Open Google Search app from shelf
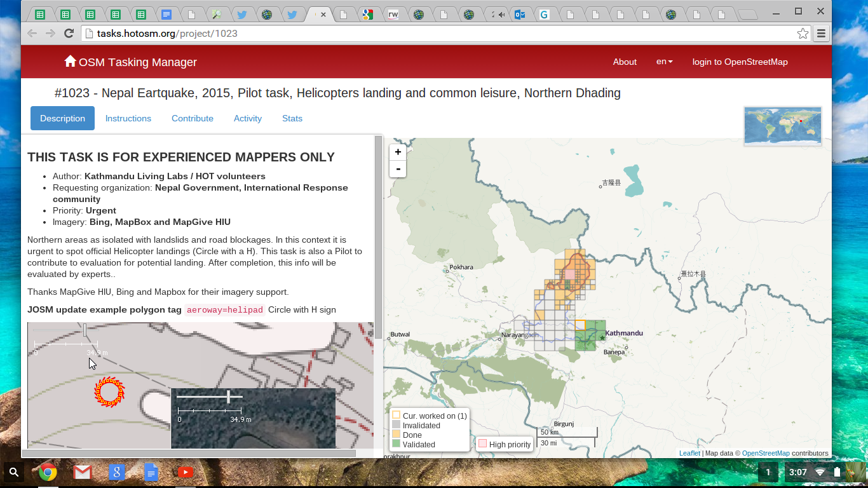Screen dimensions: 868x488 (x=116, y=472)
